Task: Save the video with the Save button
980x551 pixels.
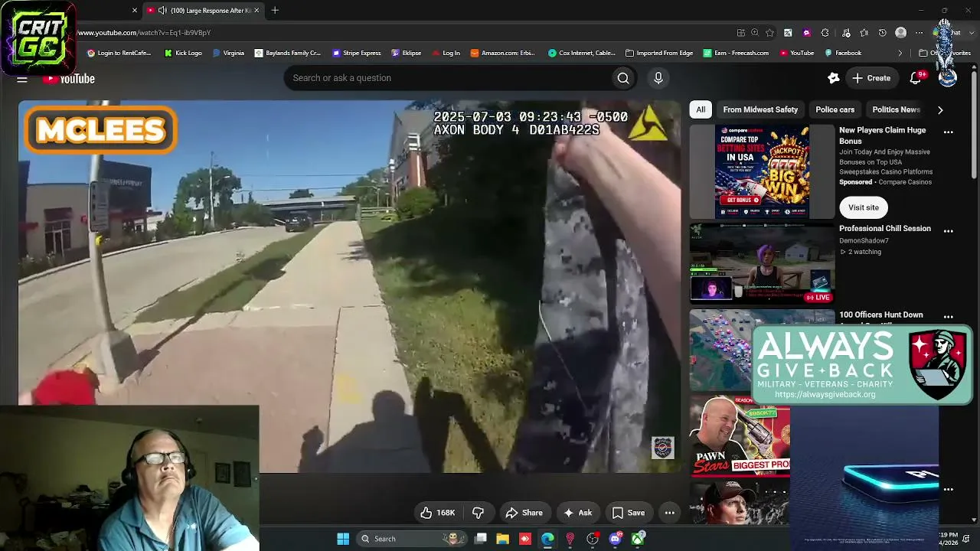Action: [x=629, y=513]
